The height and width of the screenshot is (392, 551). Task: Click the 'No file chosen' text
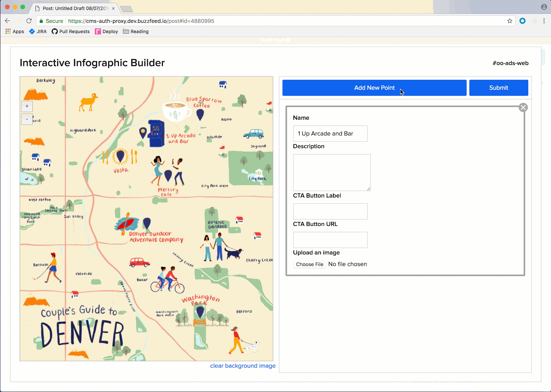[347, 264]
